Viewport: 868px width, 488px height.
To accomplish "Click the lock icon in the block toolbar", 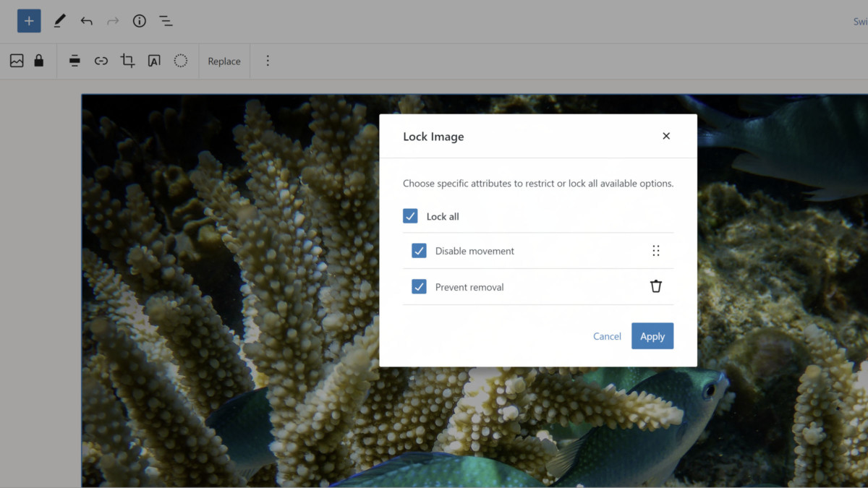I will click(x=40, y=61).
